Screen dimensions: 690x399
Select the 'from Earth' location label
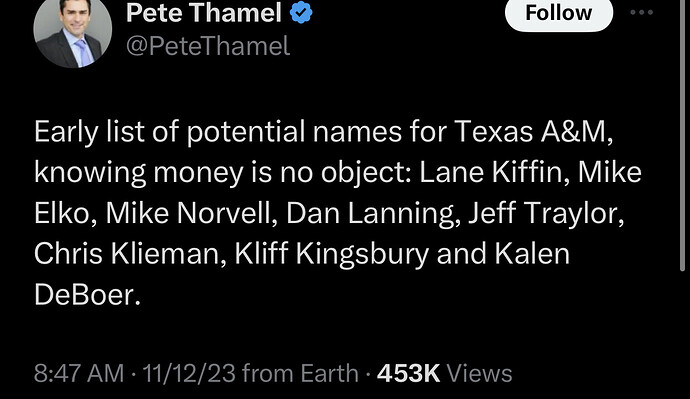[x=301, y=373]
